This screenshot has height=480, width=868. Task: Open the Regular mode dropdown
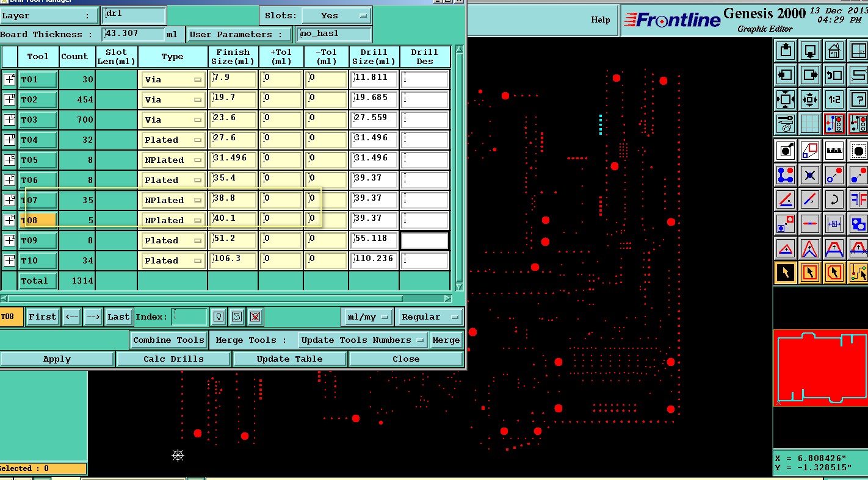coord(429,317)
